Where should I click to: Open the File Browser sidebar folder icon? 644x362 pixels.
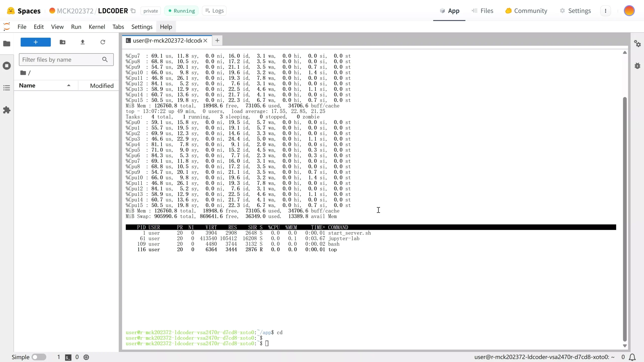(7, 43)
